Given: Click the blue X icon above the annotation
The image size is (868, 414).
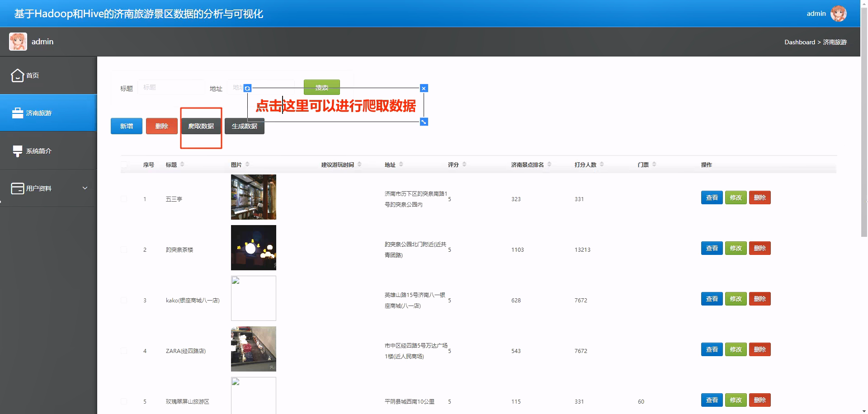Looking at the screenshot, I should pos(424,88).
